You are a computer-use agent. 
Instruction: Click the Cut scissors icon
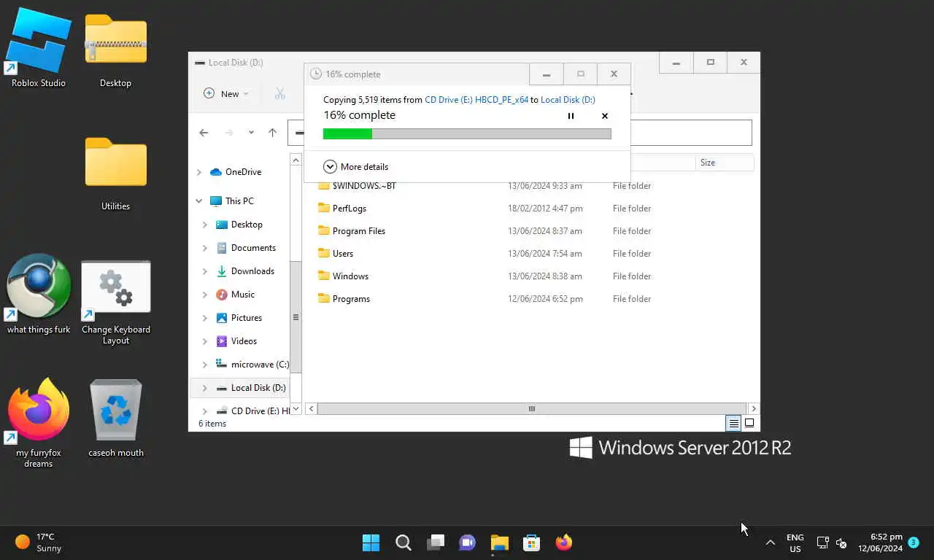[280, 93]
